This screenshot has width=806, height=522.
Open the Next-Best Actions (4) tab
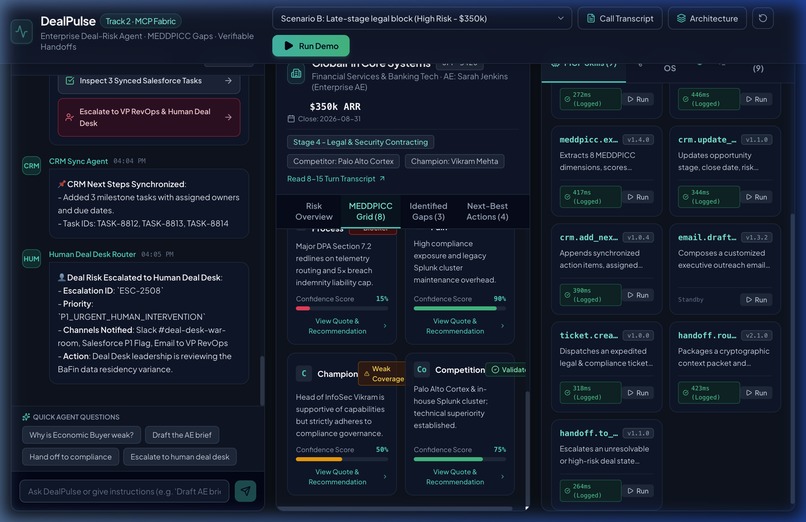tap(487, 211)
